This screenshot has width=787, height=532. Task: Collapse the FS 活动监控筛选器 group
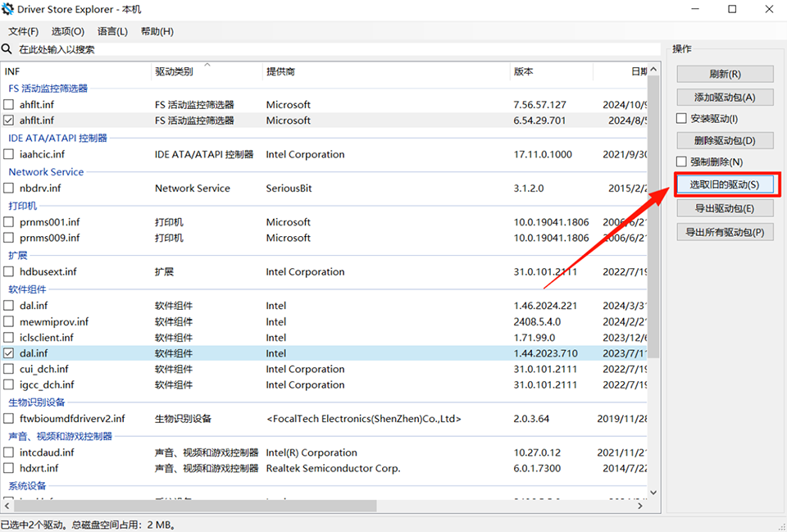(48, 89)
